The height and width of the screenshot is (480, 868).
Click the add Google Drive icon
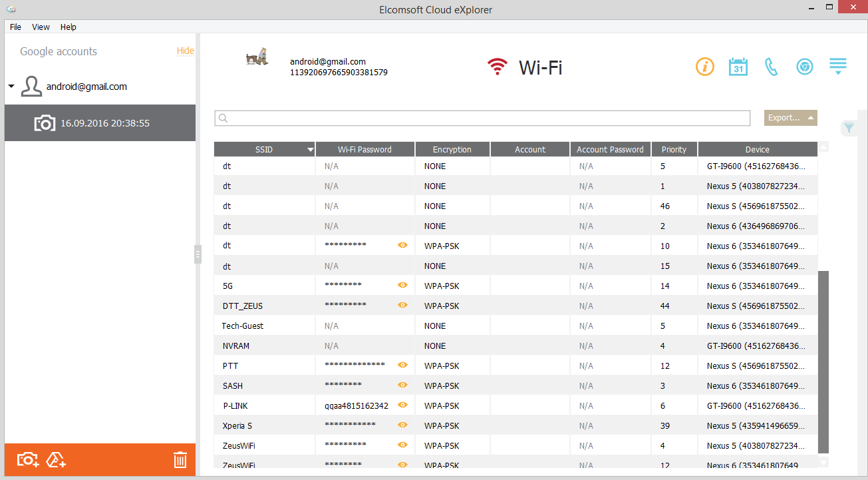point(56,459)
